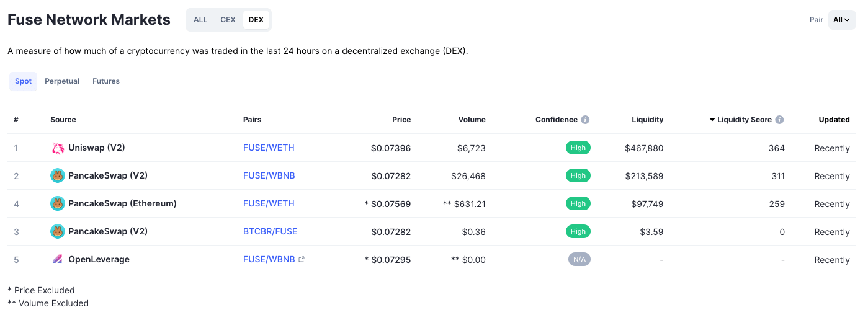Switch market filter to ALL
868x315 pixels.
[x=200, y=20]
